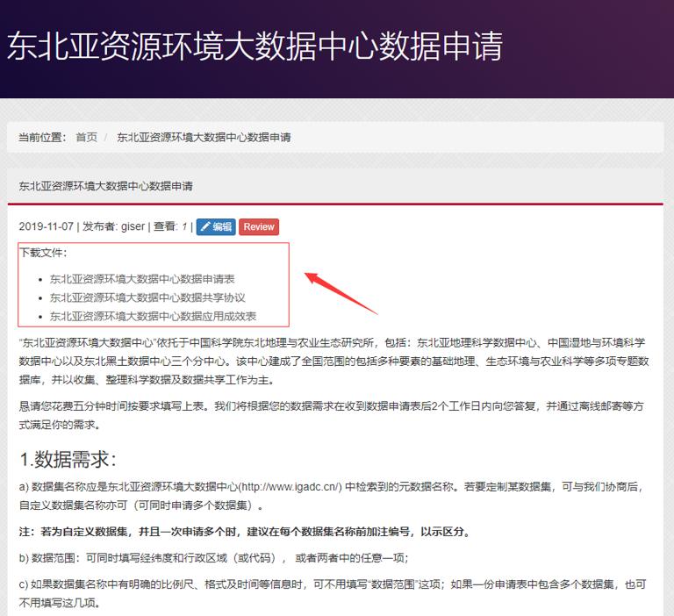Click the paragraph starting with c) 如果数据集名称
674x616 pixels.
tap(333, 594)
